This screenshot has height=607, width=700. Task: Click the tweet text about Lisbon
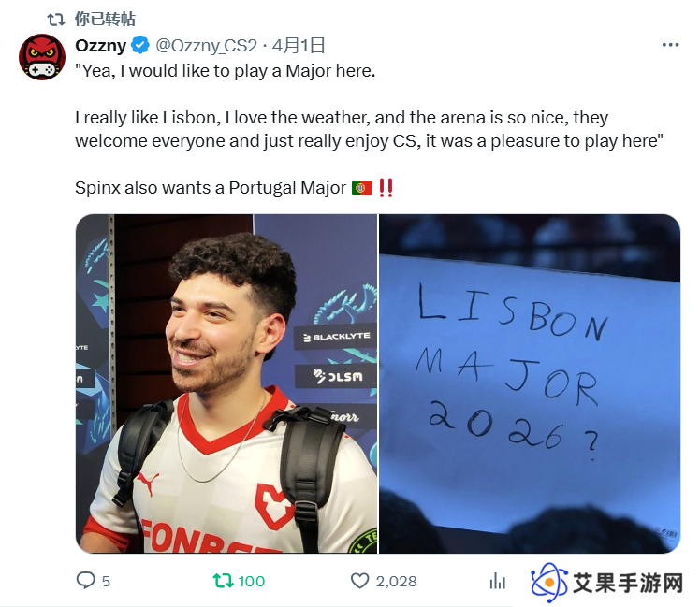pos(370,129)
